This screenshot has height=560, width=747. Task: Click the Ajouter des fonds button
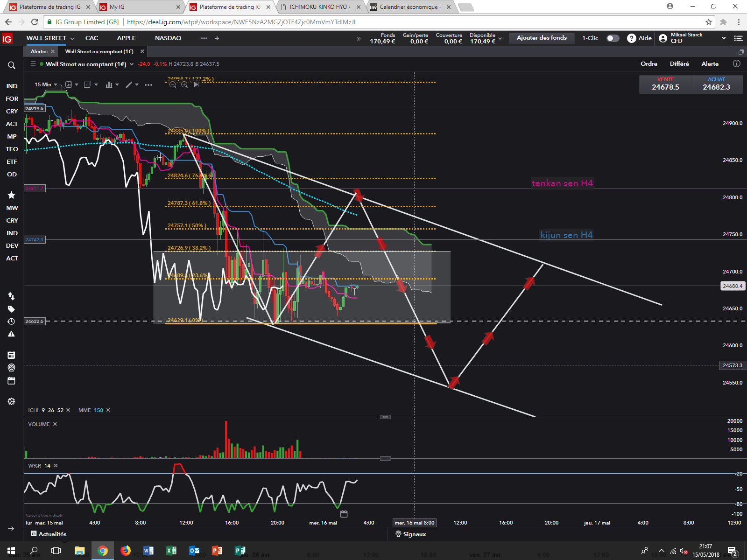coord(542,38)
